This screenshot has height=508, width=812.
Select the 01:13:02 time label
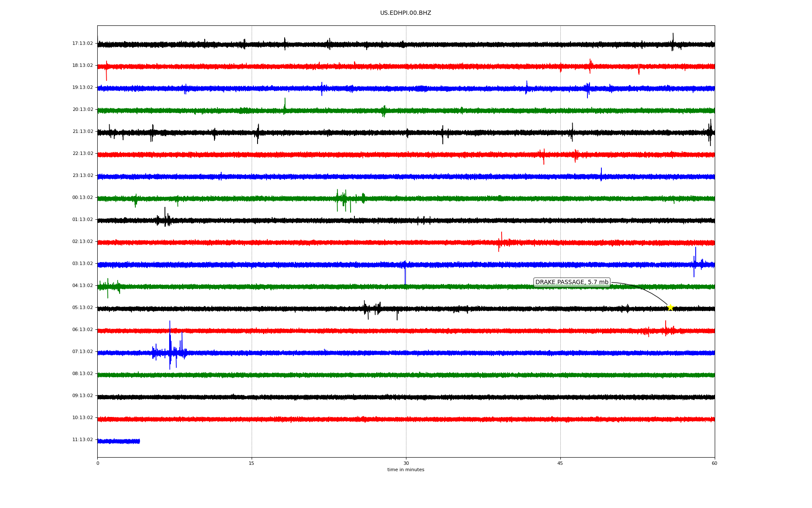tap(82, 219)
